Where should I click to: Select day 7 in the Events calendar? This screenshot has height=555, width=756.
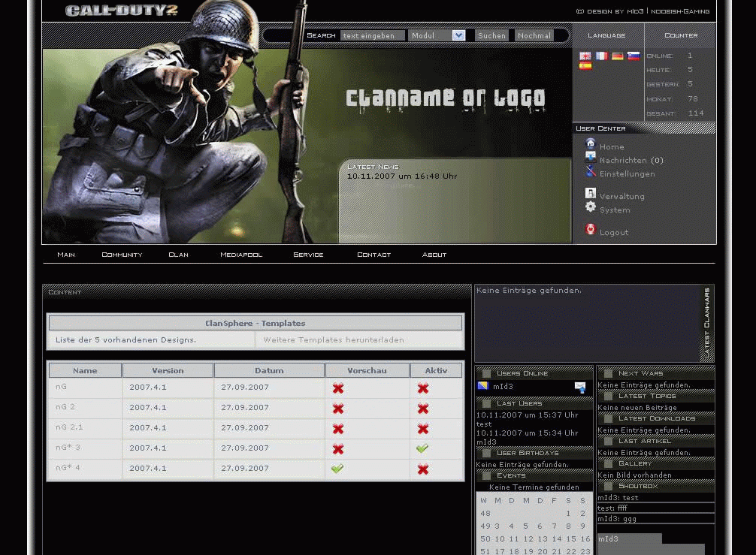click(554, 526)
